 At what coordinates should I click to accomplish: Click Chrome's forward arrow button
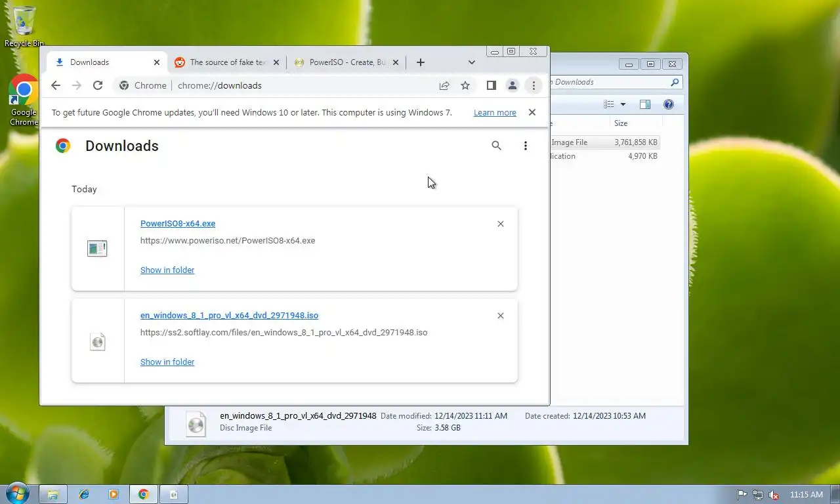(x=77, y=85)
